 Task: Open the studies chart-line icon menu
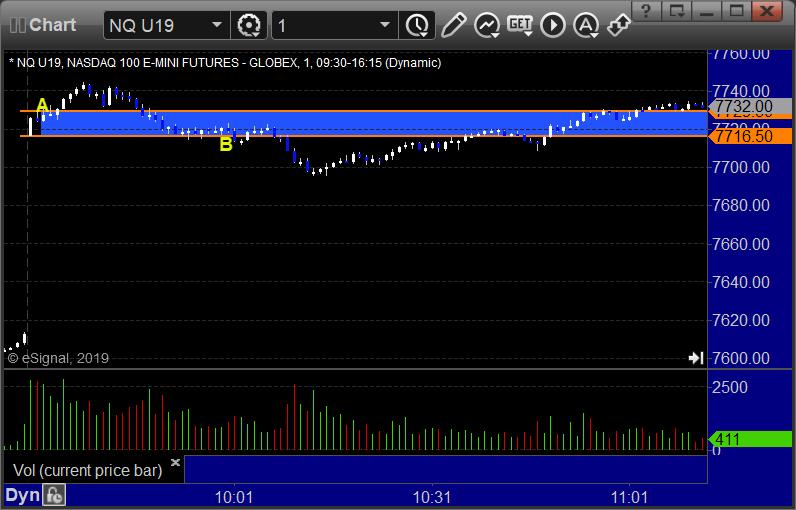tap(487, 25)
